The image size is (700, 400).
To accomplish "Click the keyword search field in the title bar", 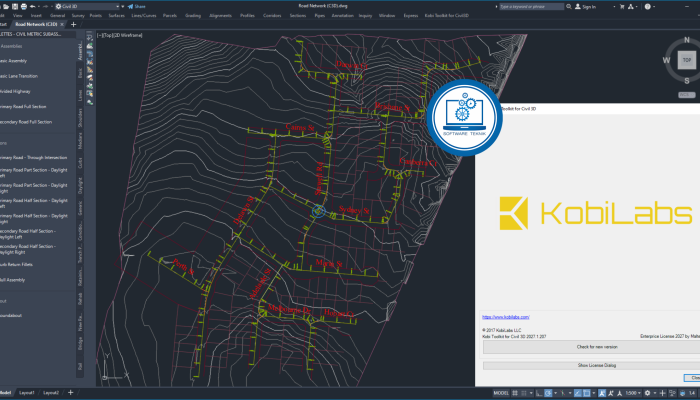I will (x=531, y=6).
